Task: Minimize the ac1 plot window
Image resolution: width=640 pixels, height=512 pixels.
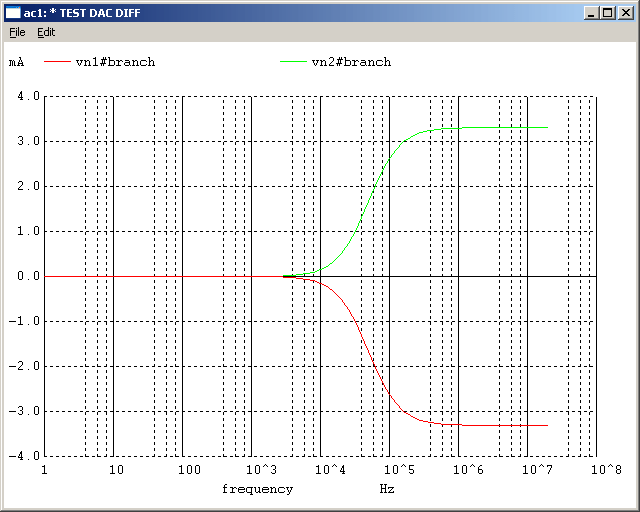Action: (591, 13)
